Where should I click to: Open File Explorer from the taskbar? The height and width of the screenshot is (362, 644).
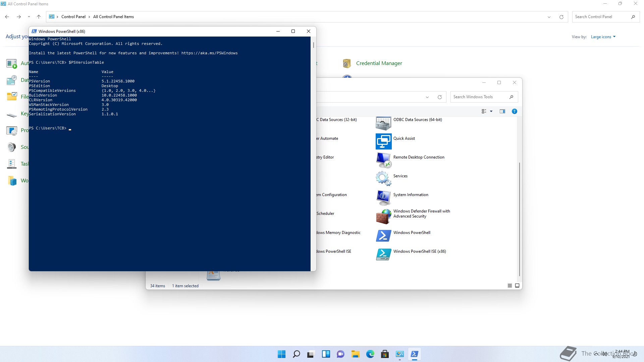pos(355,354)
